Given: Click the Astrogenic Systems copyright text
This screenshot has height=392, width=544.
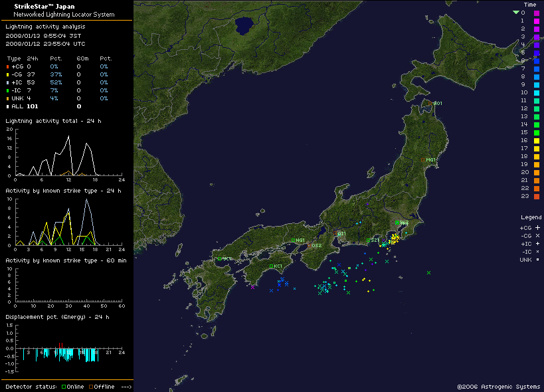Looking at the screenshot, I should coord(498,387).
